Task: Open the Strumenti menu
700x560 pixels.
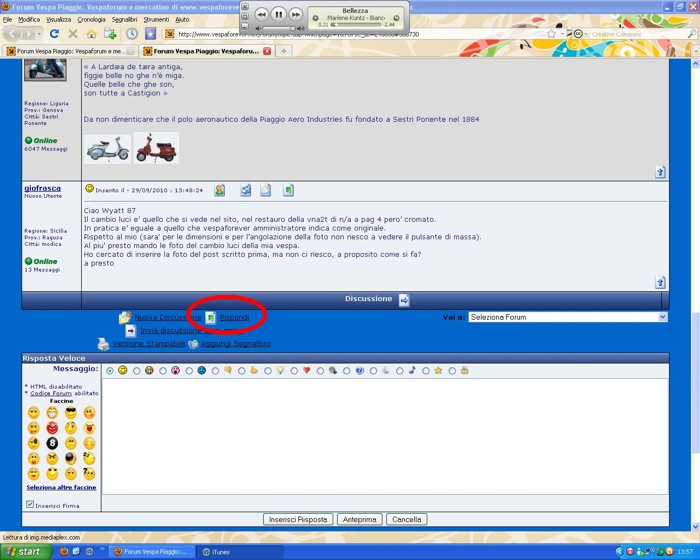Action: 156,20
